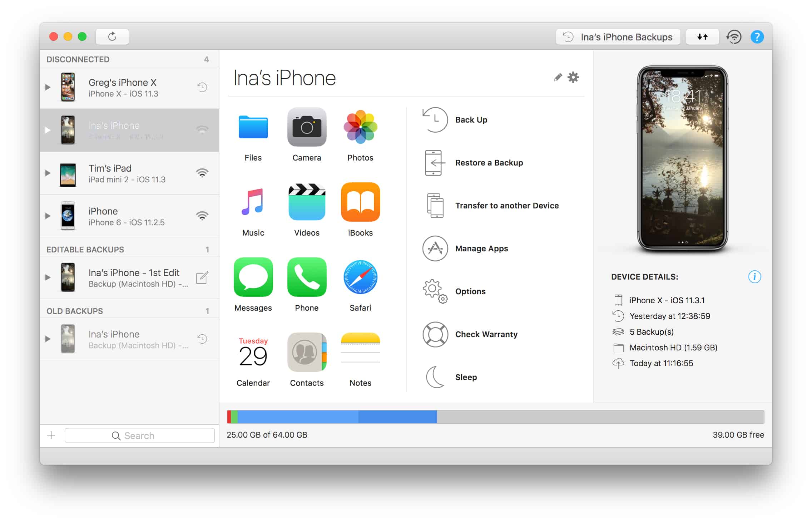The image size is (812, 522).
Task: Click edit icon on 1st Edit backup row
Action: click(x=202, y=277)
